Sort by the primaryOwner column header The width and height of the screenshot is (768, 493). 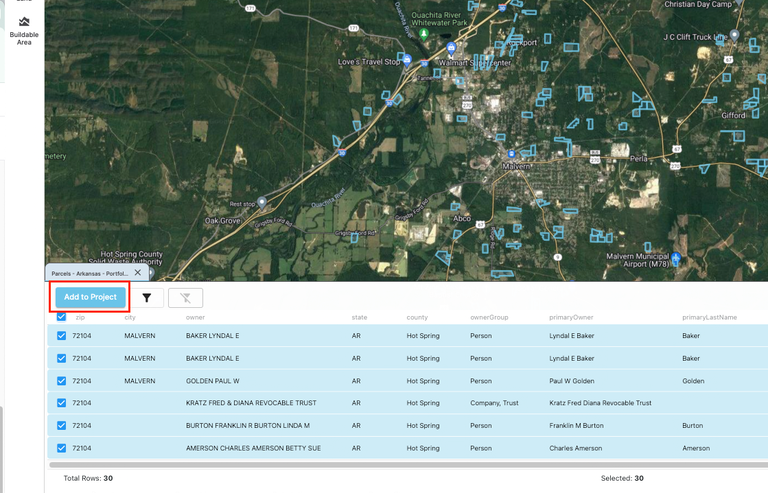[571, 317]
